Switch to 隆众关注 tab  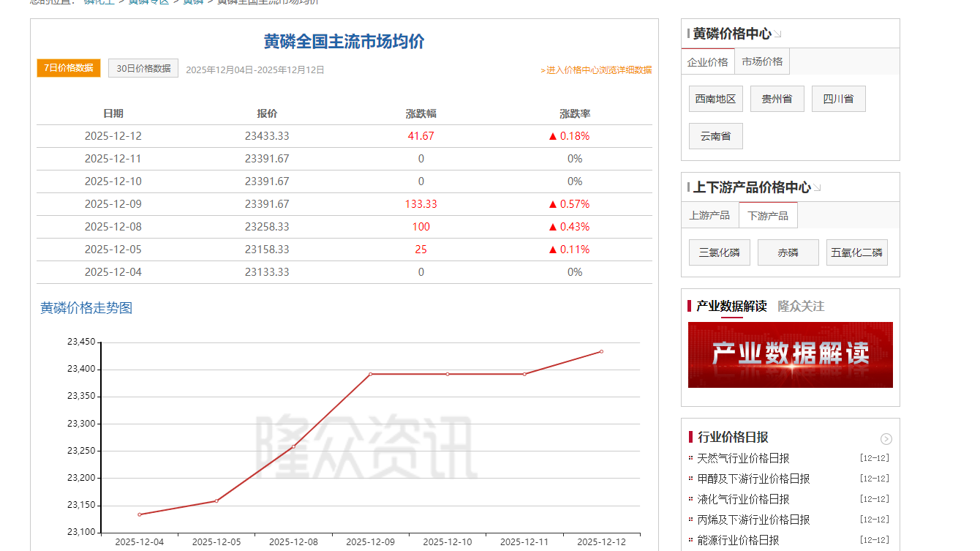pos(801,306)
